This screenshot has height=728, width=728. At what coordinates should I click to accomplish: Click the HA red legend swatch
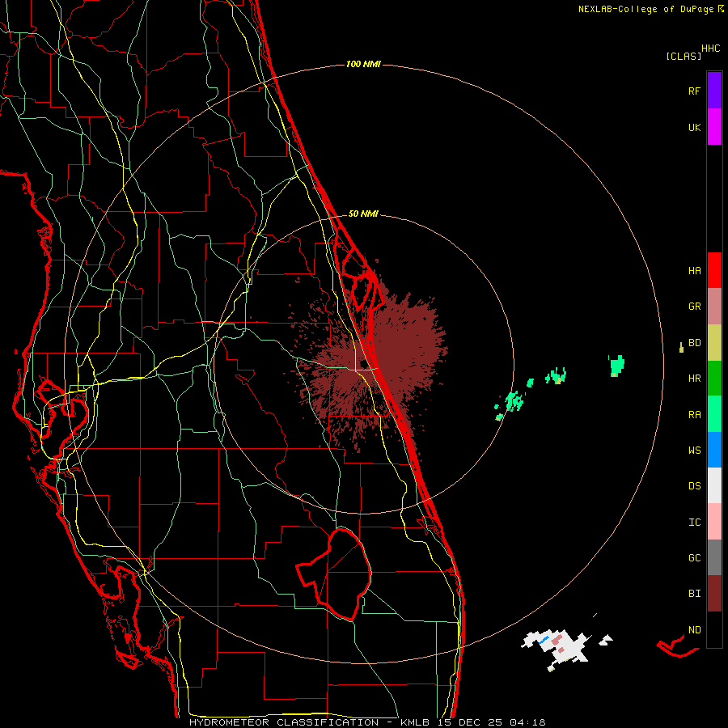pos(714,270)
